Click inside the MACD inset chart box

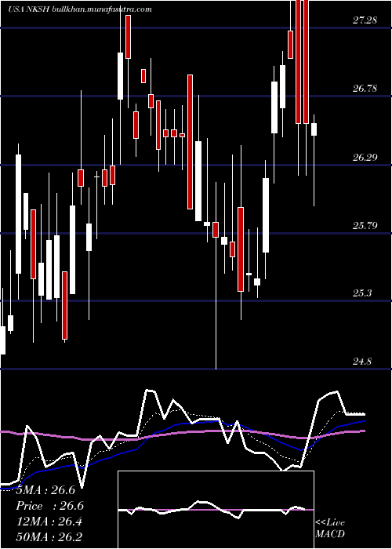216,510
